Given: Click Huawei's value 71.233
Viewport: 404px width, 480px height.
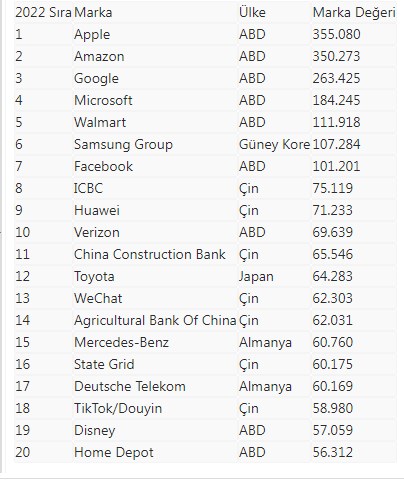Looking at the screenshot, I should click(332, 210).
